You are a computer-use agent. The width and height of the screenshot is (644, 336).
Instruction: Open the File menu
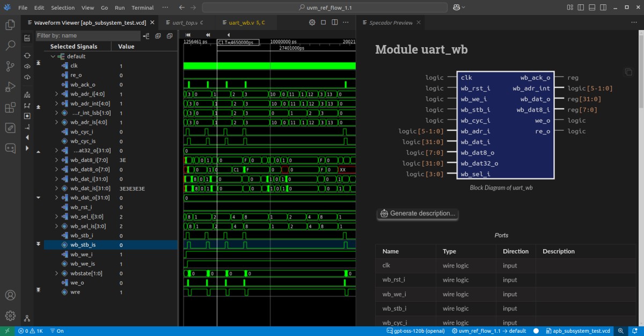click(x=23, y=8)
